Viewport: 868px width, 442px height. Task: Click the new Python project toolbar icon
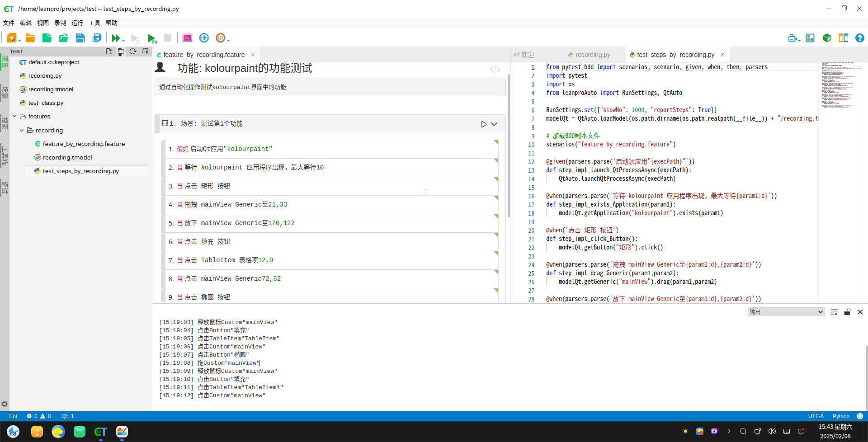pos(12,38)
